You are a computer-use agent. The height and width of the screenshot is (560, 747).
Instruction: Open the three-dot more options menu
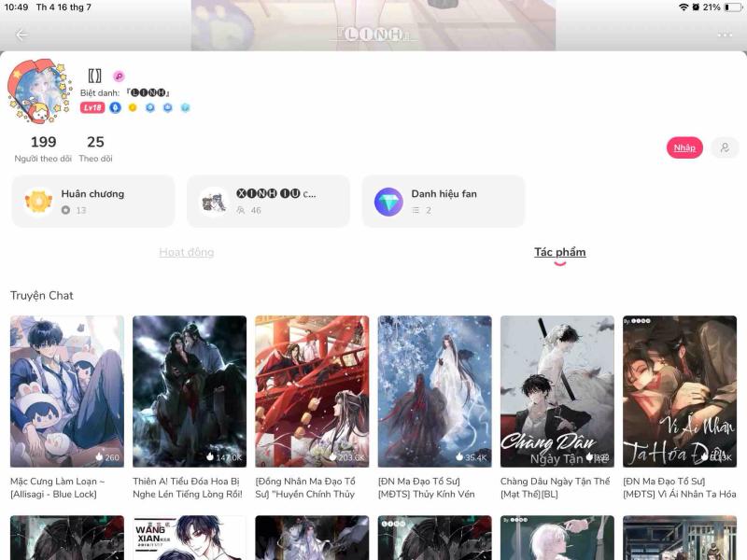[x=725, y=35]
